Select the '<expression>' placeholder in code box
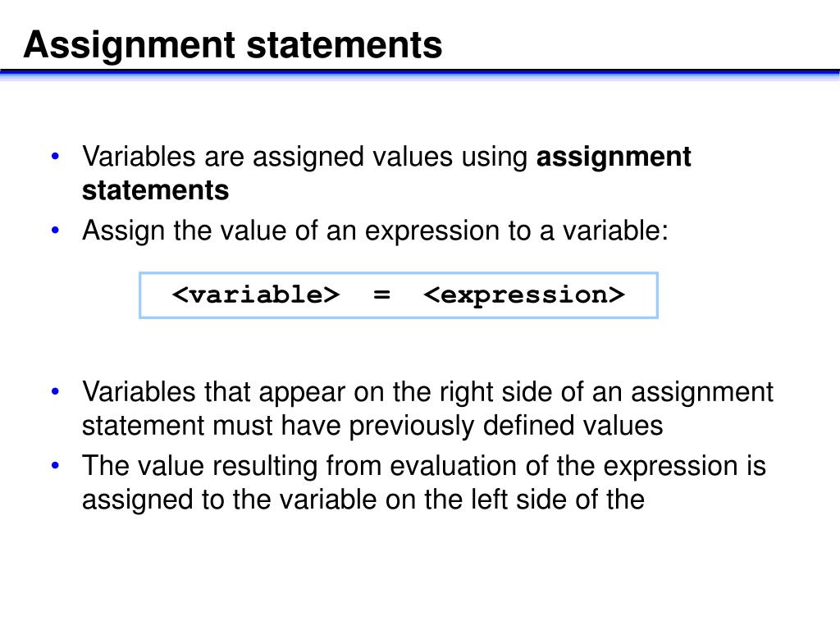Screen dimensions: 840x630 (524, 295)
